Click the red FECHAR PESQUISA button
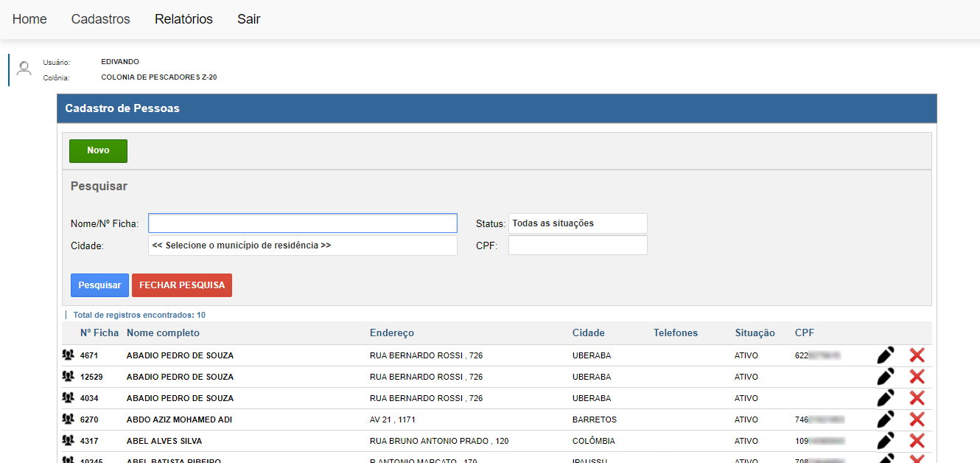The height and width of the screenshot is (463, 980). [182, 285]
